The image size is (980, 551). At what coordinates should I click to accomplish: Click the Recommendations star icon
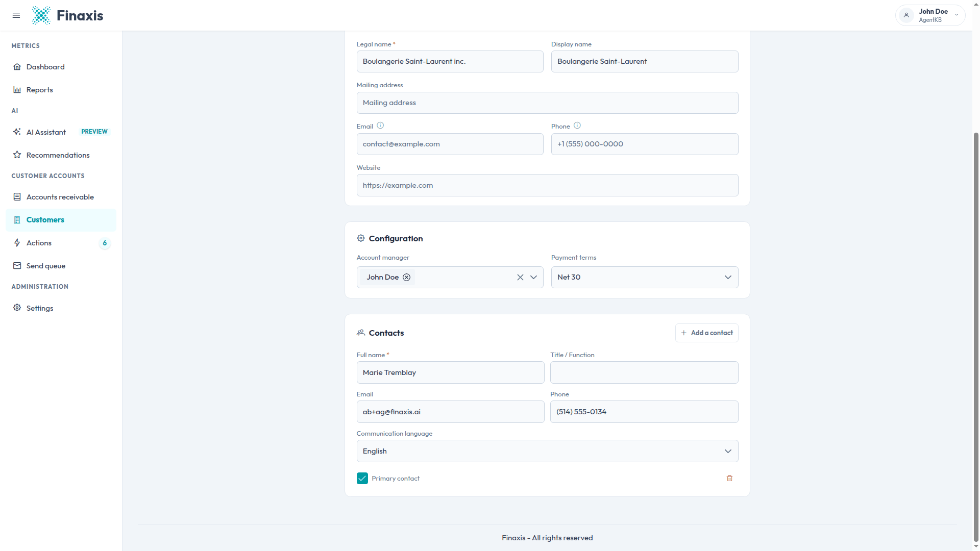[17, 155]
